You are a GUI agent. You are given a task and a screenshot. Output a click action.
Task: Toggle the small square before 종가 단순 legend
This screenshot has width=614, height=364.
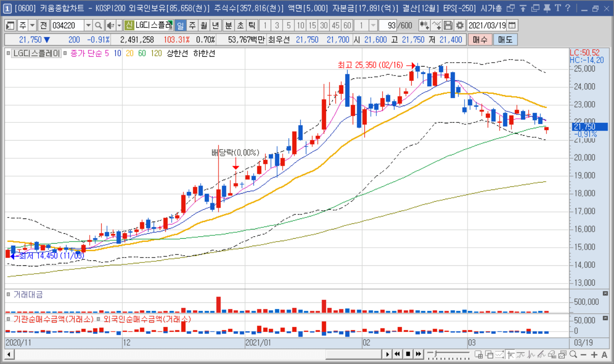click(66, 53)
